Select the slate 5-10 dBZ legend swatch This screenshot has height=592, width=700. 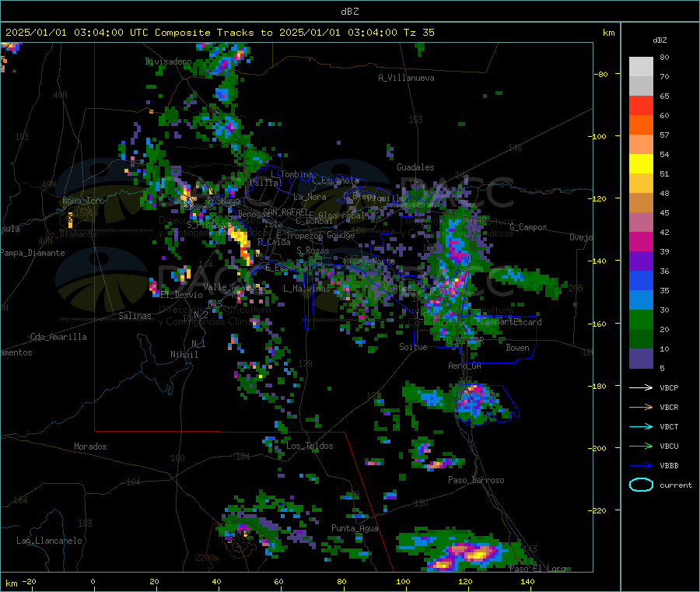[641, 359]
